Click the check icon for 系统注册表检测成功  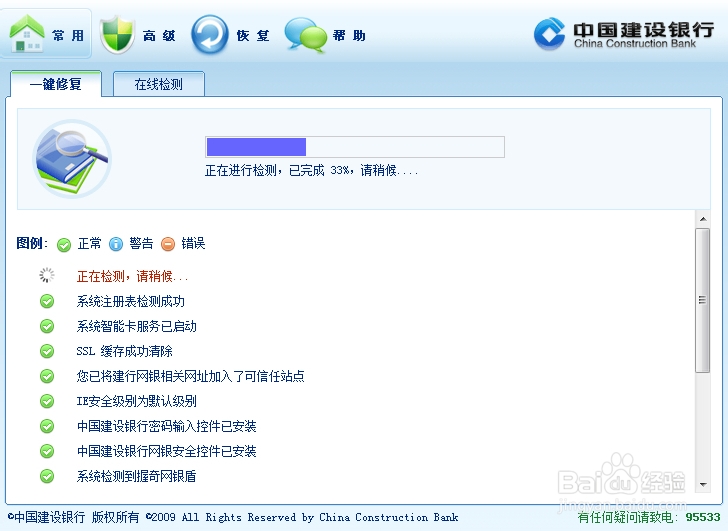click(47, 301)
